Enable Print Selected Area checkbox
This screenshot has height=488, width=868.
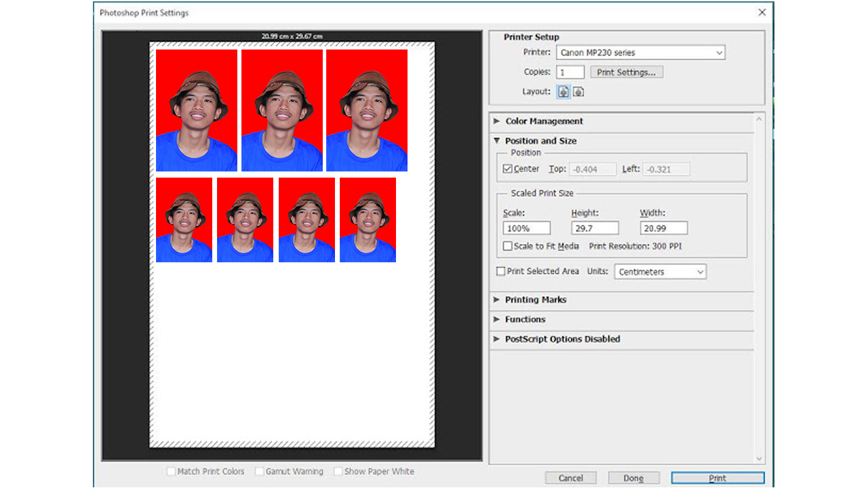501,271
